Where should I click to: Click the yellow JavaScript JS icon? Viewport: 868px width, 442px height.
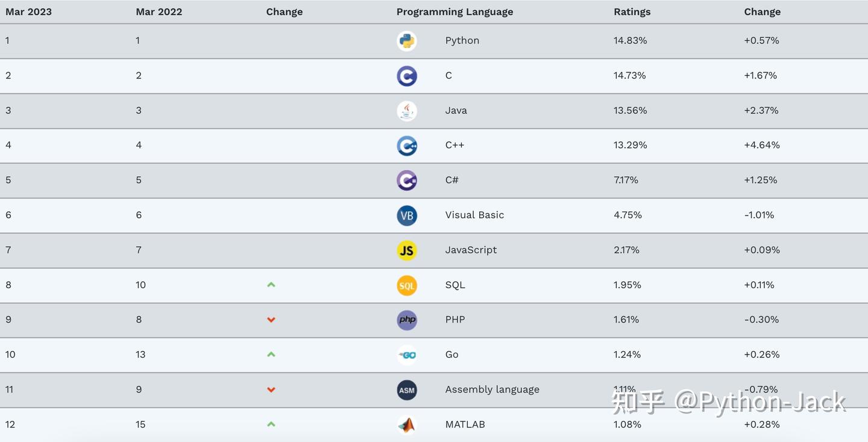point(407,250)
